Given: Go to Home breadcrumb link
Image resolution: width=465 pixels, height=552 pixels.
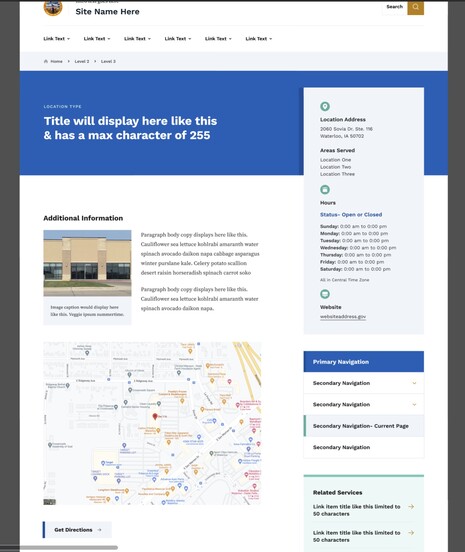Looking at the screenshot, I should 56,61.
